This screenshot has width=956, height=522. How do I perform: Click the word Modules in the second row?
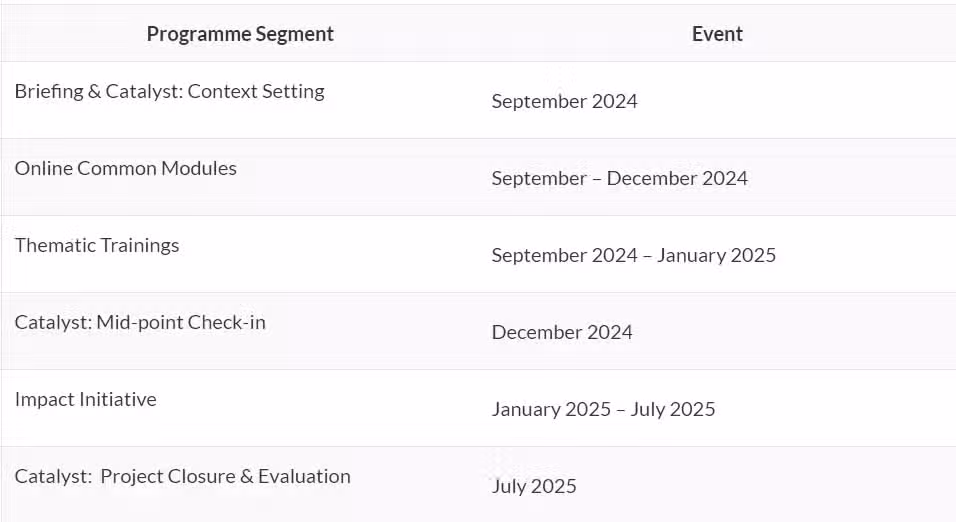[x=199, y=168]
